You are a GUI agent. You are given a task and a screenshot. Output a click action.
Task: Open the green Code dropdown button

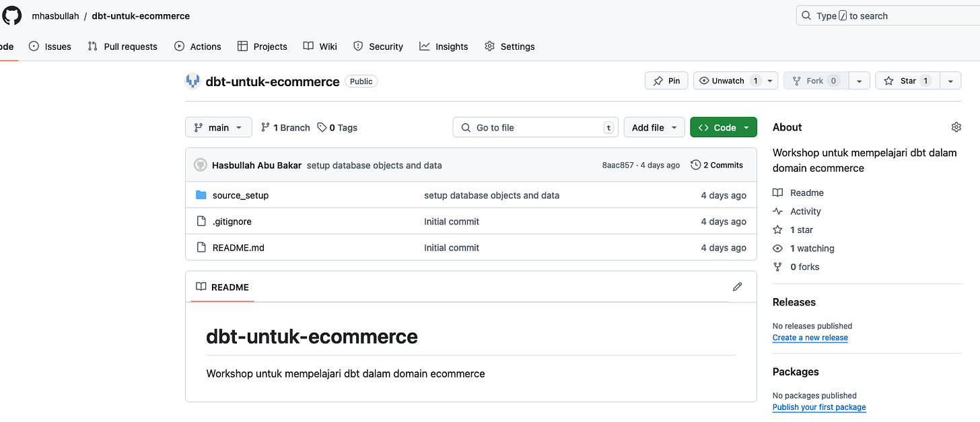pos(724,127)
